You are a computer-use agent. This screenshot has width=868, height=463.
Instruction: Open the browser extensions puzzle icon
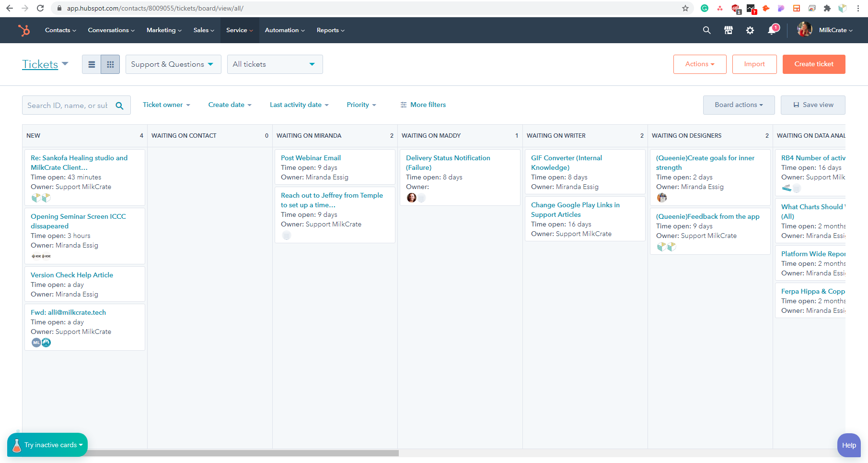tap(827, 8)
